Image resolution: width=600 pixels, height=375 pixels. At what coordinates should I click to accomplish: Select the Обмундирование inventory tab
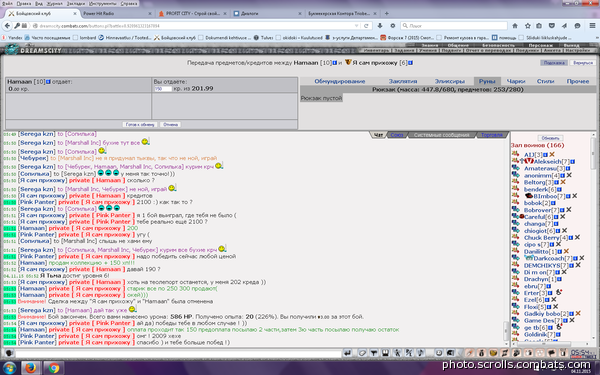[x=339, y=81]
